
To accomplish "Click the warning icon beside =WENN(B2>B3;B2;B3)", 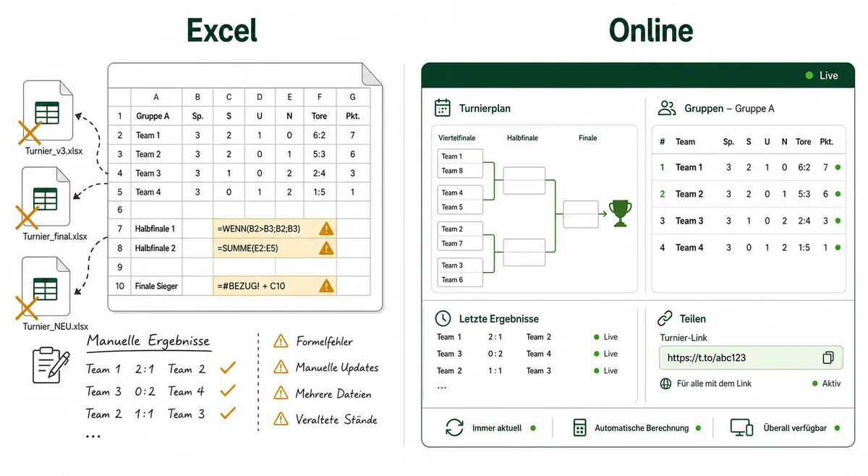I will 326,229.
